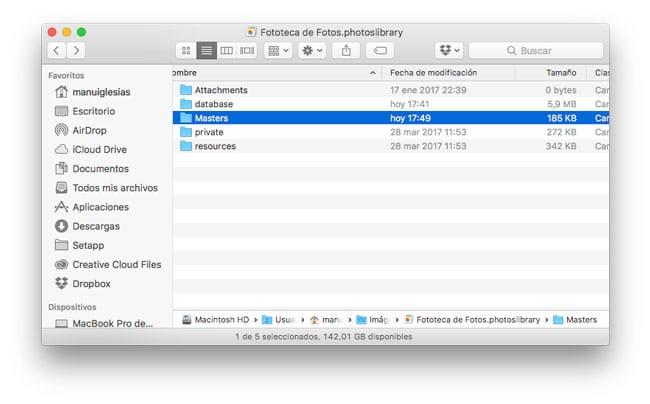Click the window title proxy icon
Screen dimensions: 650x404
(x=251, y=32)
